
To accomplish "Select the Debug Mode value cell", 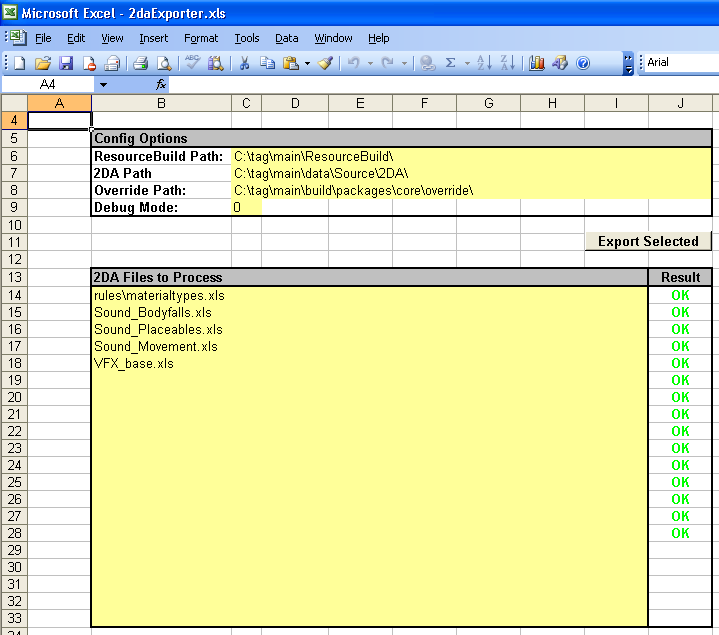I will pyautogui.click(x=246, y=207).
